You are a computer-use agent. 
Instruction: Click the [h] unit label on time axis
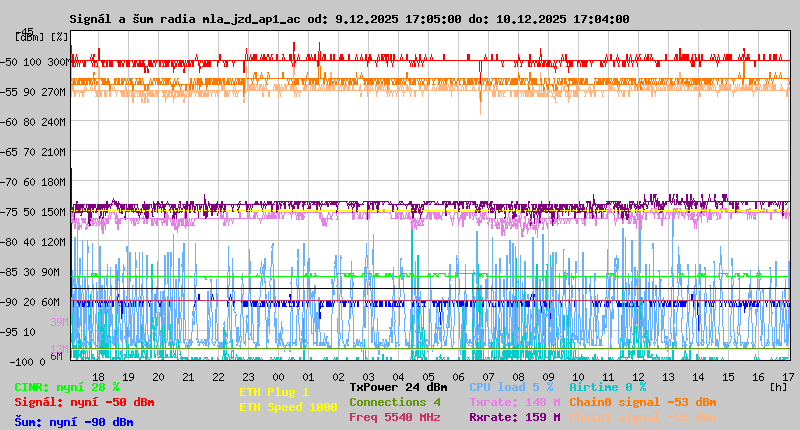(x=778, y=386)
